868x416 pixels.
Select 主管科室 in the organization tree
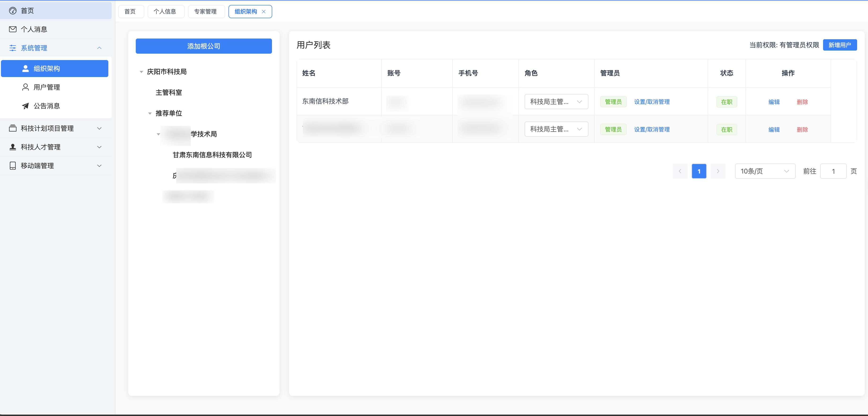169,93
